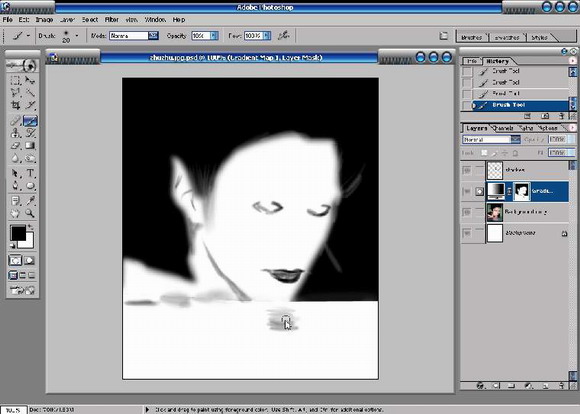Hide the Gradient Map layer visibility eye

tap(467, 191)
